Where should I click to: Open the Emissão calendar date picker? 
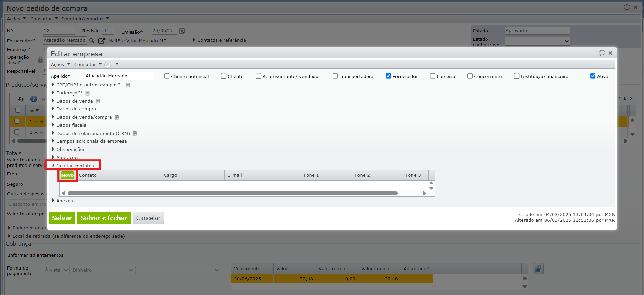pyautogui.click(x=182, y=31)
